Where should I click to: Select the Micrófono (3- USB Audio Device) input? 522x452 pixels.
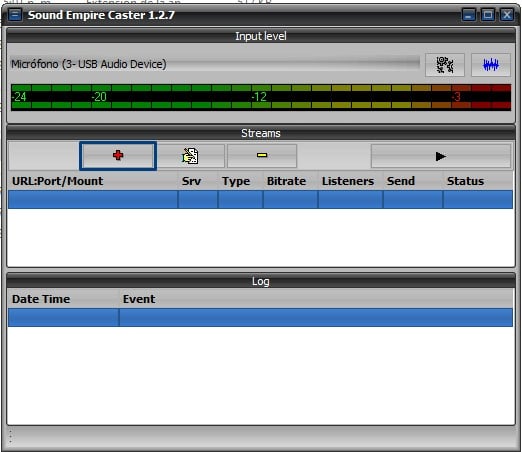coord(215,64)
